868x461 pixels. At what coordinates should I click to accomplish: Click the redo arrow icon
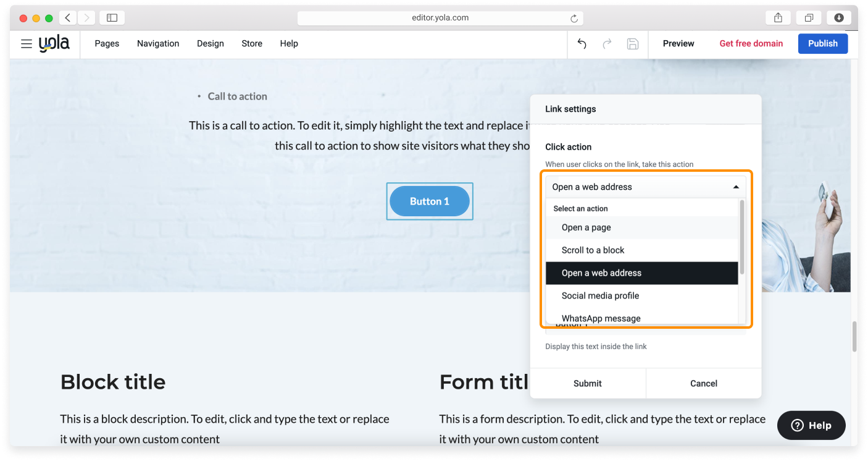(x=607, y=44)
